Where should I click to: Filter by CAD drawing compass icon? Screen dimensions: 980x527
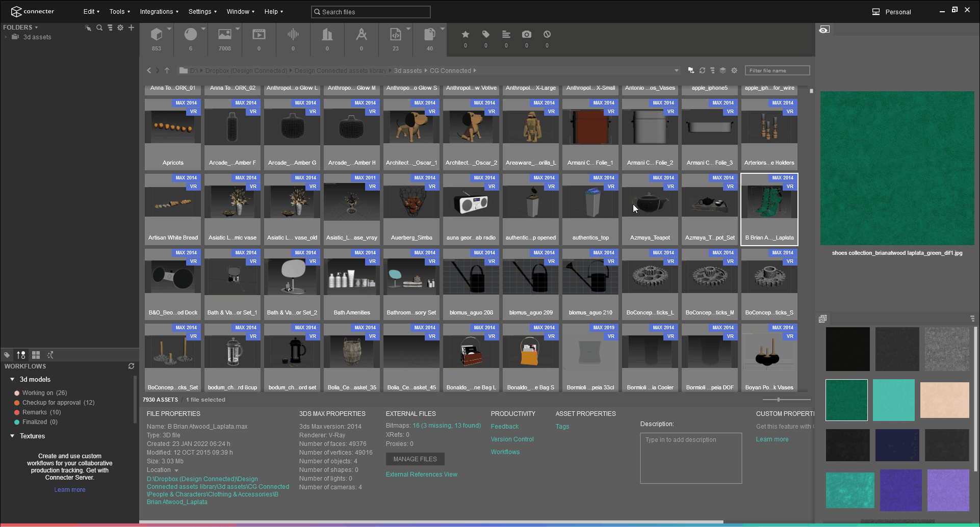[362, 35]
